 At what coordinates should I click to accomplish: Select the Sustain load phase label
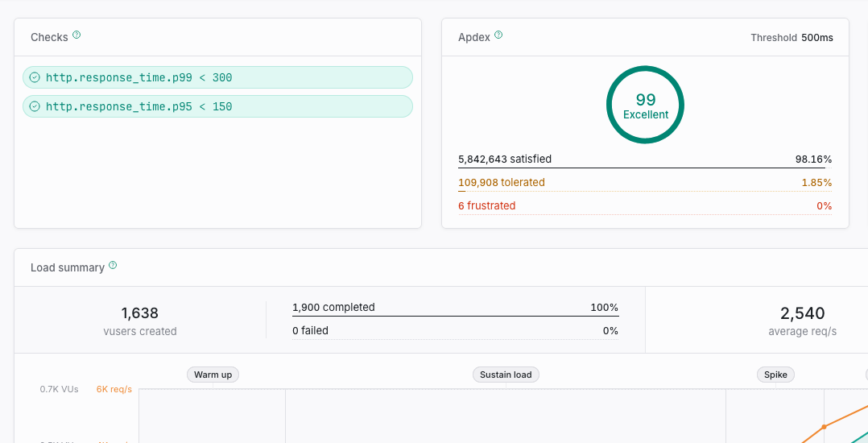[x=506, y=375]
